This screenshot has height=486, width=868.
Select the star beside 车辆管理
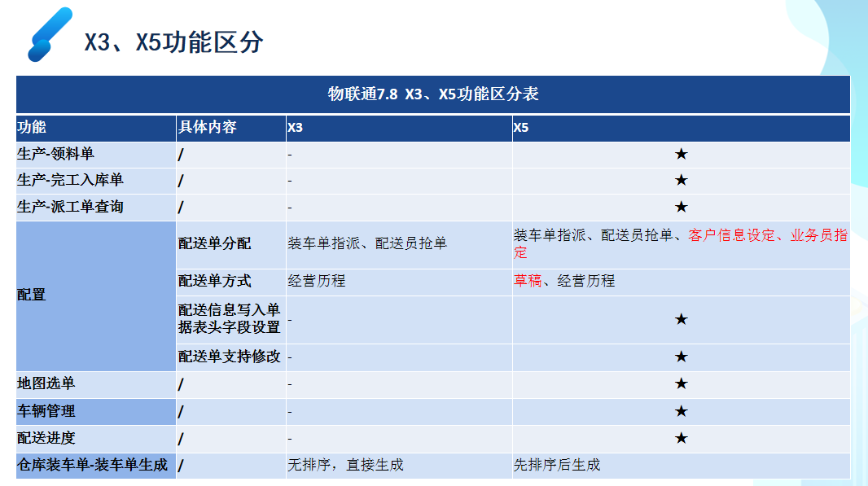coord(680,411)
